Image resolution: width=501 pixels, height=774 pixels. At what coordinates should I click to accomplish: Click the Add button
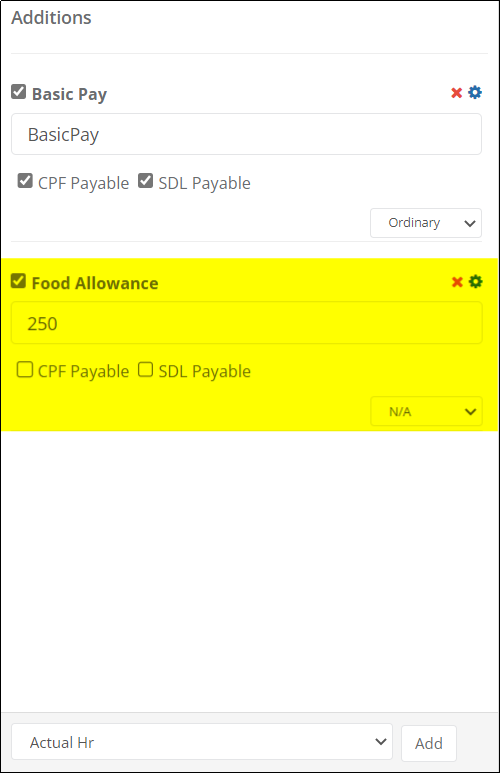click(428, 743)
